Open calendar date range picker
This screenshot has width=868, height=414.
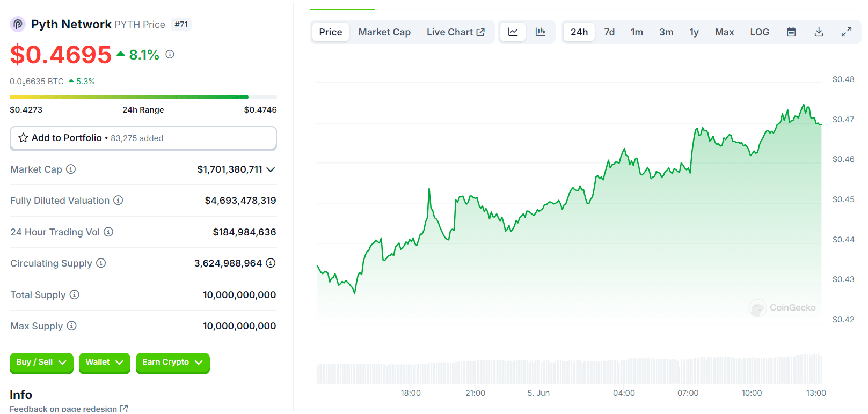click(791, 32)
